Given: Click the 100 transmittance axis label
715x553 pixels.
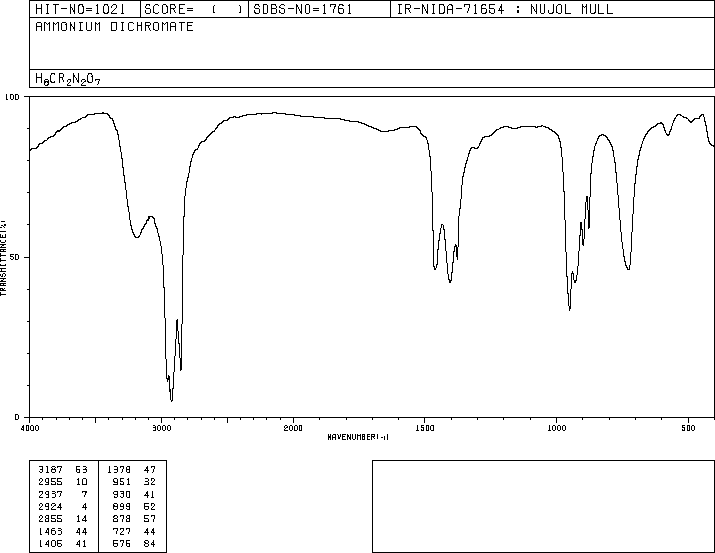Looking at the screenshot, I should coord(12,97).
